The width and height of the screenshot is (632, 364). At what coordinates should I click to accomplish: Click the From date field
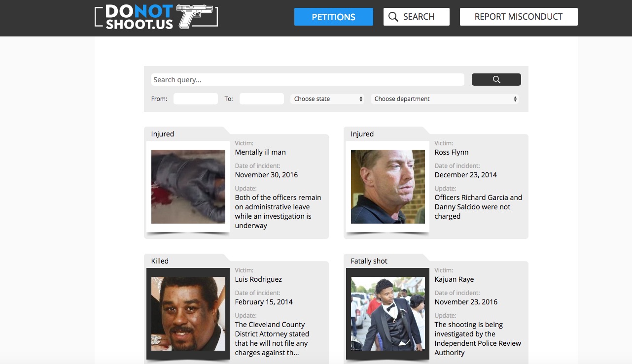pyautogui.click(x=196, y=99)
